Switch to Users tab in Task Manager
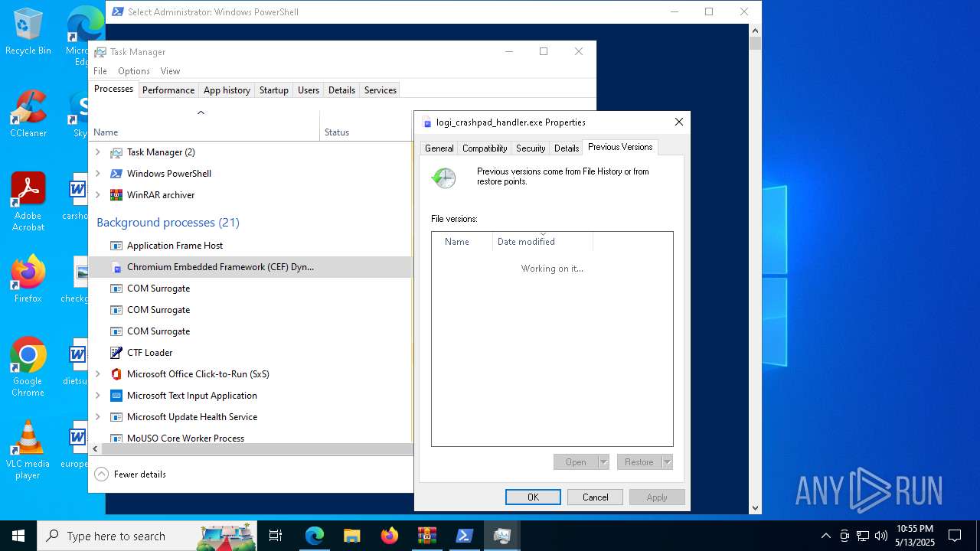980x551 pixels. coord(309,90)
